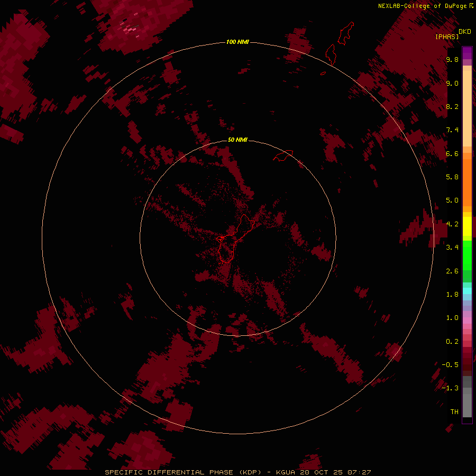This screenshot has height=476, width=476.
Task: Select the 8.2 value on the color scale
Action: [x=452, y=107]
